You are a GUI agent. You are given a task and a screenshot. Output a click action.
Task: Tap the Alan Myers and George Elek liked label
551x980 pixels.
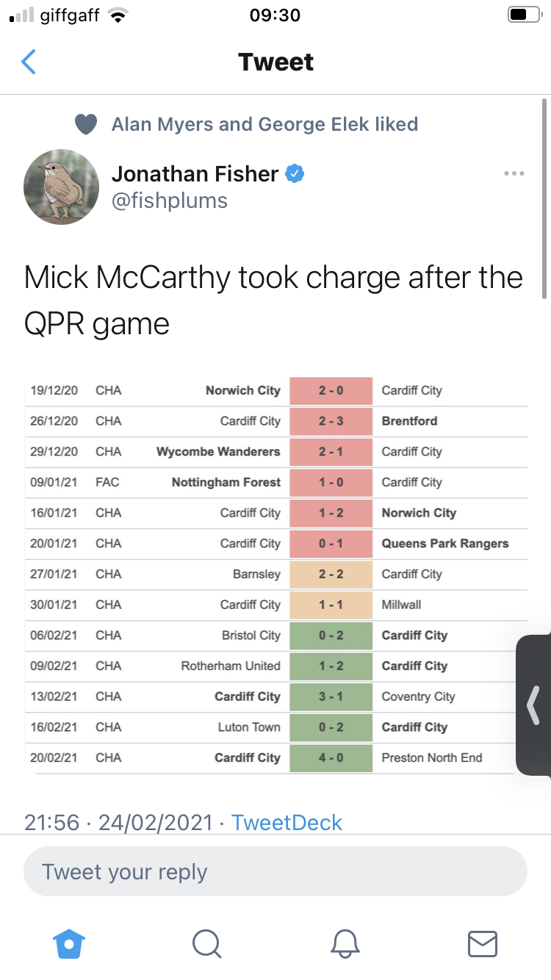[x=264, y=124]
